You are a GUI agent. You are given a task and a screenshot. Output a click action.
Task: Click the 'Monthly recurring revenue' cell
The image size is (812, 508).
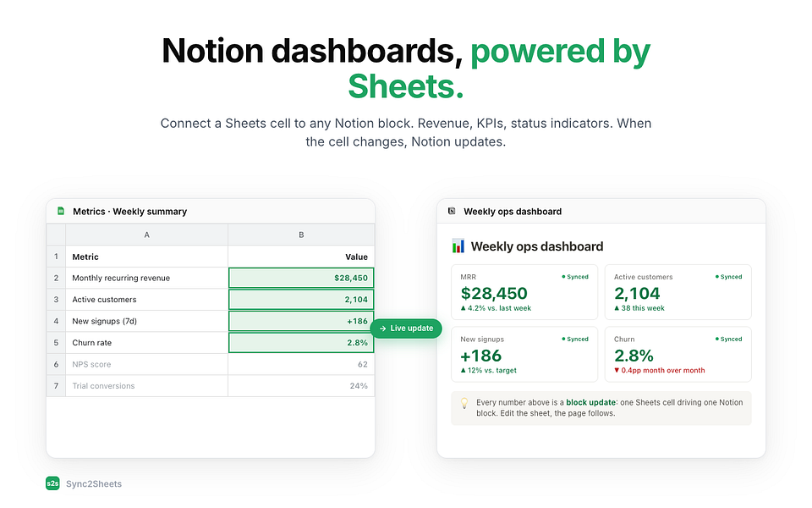point(146,278)
